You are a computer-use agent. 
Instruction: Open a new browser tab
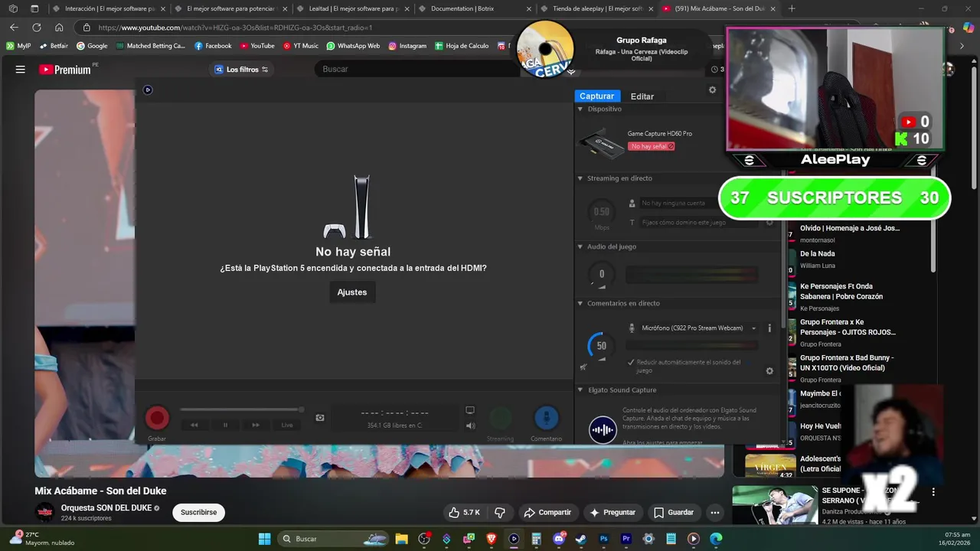[x=792, y=8]
